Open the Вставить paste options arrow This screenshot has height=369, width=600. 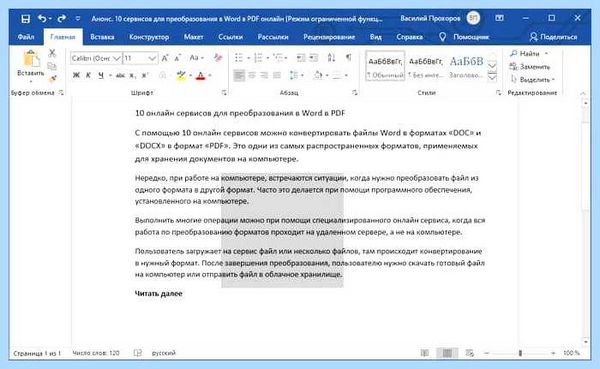pos(31,81)
